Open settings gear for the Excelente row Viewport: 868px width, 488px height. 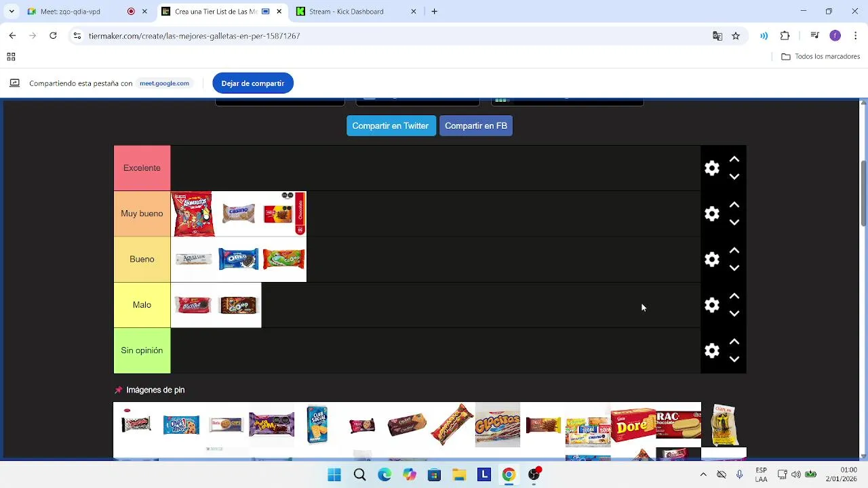711,168
